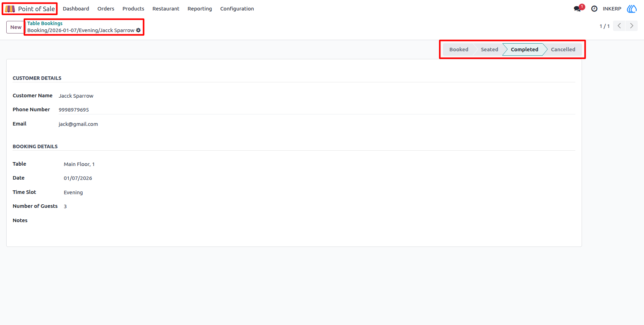
Task: Open the Time Slot field Evening
Action: coord(73,192)
